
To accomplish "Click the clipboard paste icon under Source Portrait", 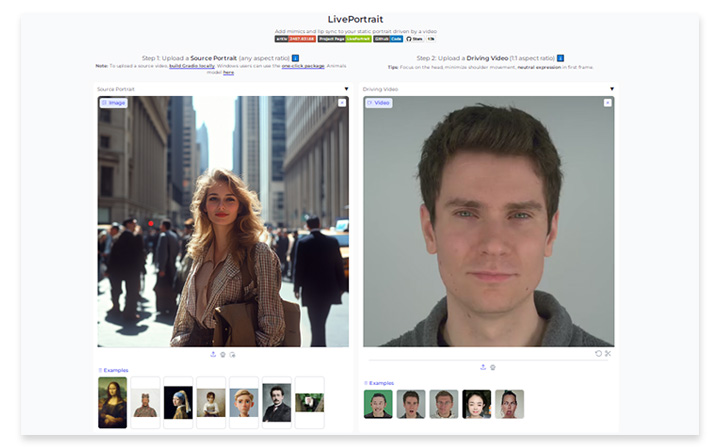I will [232, 354].
